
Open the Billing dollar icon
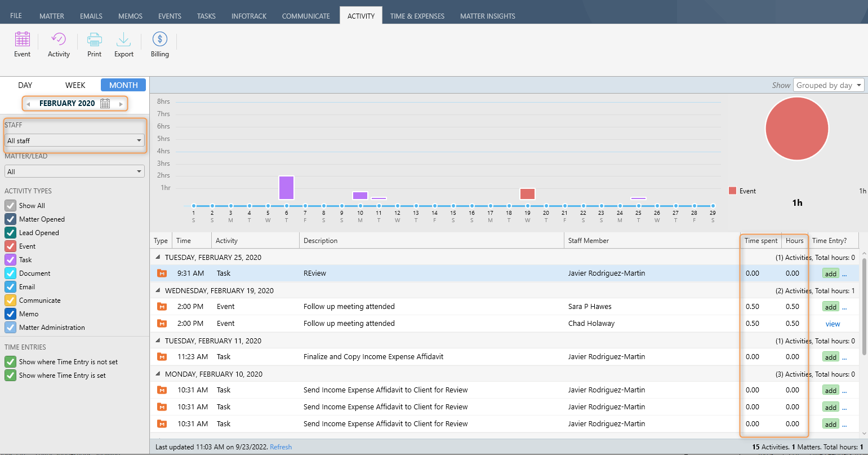click(160, 39)
